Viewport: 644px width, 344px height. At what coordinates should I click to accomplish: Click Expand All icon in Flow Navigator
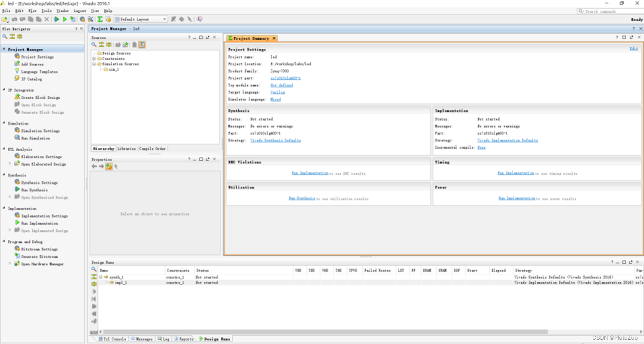pyautogui.click(x=19, y=37)
